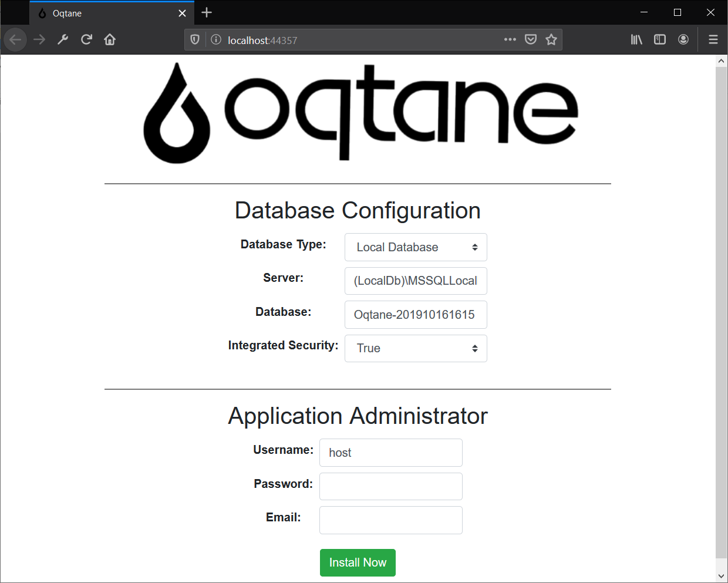Bookmark this page with star icon
The width and height of the screenshot is (728, 583).
tap(551, 39)
